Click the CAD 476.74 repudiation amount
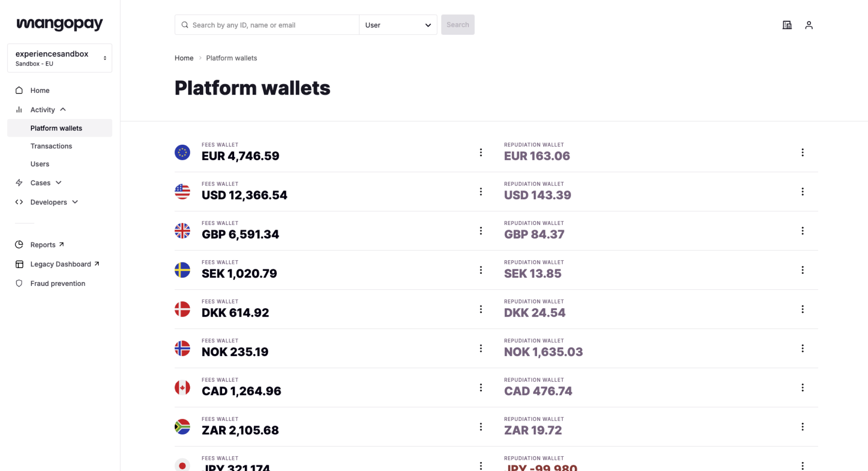The image size is (868, 471). (538, 391)
